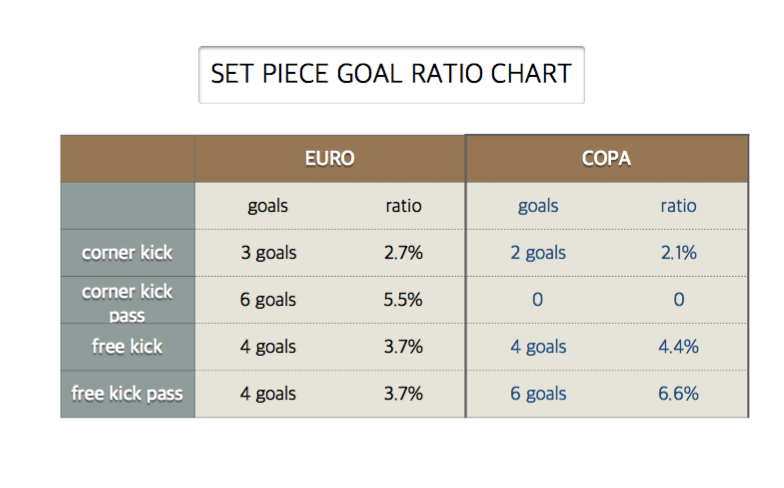This screenshot has height=488, width=784.
Task: Click the COPA ratio subheader
Action: tap(678, 206)
